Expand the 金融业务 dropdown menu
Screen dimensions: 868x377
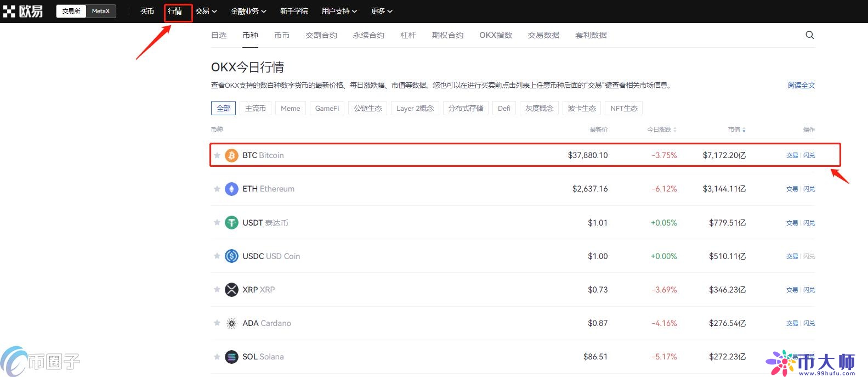[x=248, y=11]
